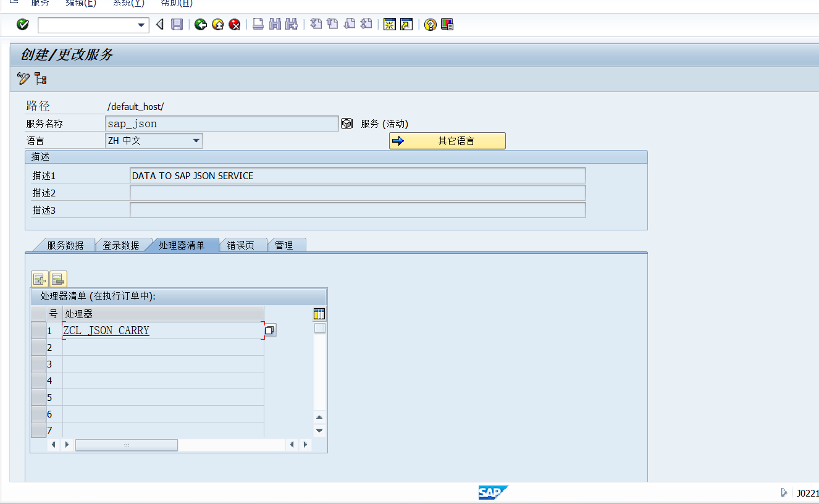Open the 服务 menu
Screen dimensions: 819x504
(x=40, y=3)
